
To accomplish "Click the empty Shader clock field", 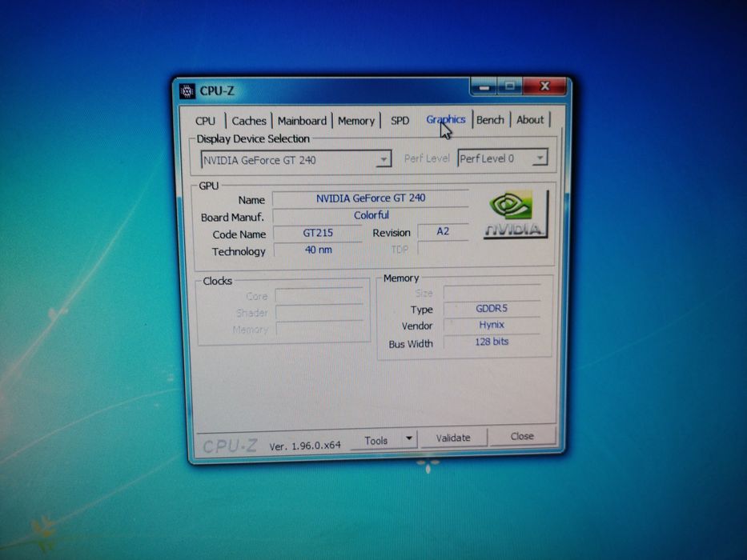I will pyautogui.click(x=319, y=312).
